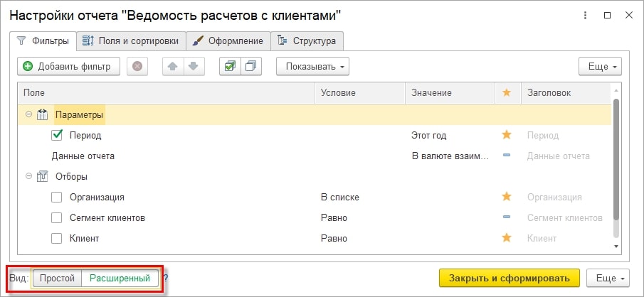Viewport: 644px width, 297px height.
Task: Click the В валюте взаим... value cell
Action: pos(450,156)
